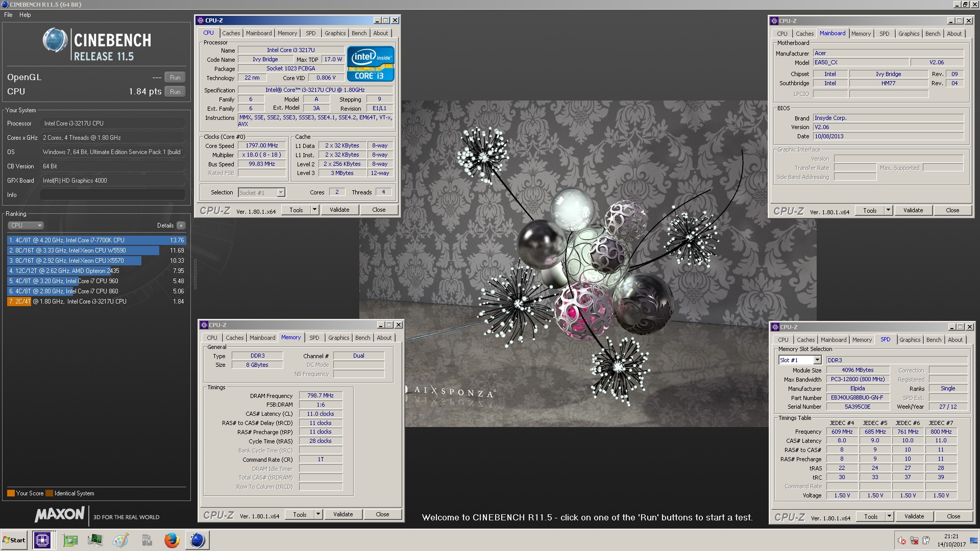Run the OpenGL benchmark test
980x551 pixels.
pos(175,78)
